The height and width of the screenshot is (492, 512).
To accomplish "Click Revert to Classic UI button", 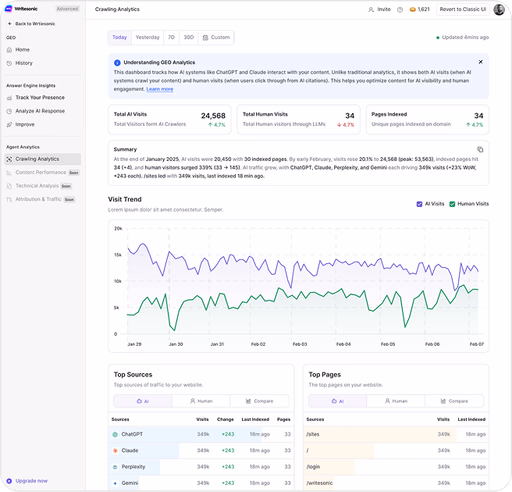I will tap(463, 9).
